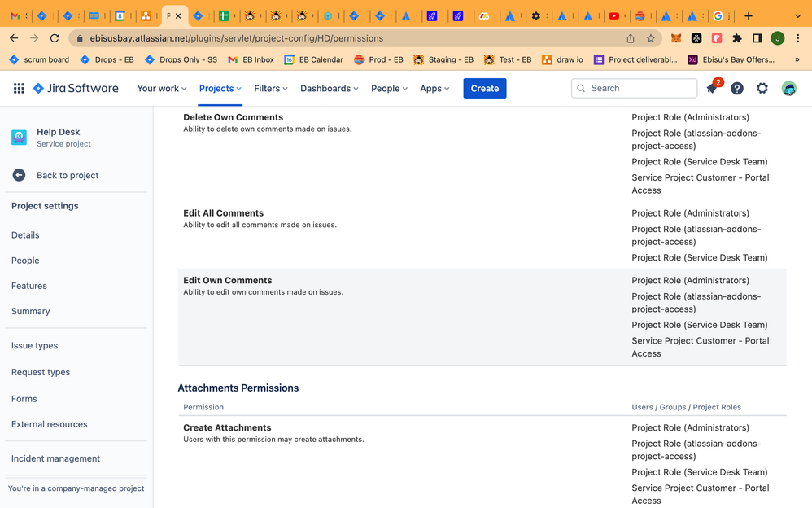Open a new browser tab with plus icon
Image resolution: width=812 pixels, height=508 pixels.
click(x=749, y=16)
